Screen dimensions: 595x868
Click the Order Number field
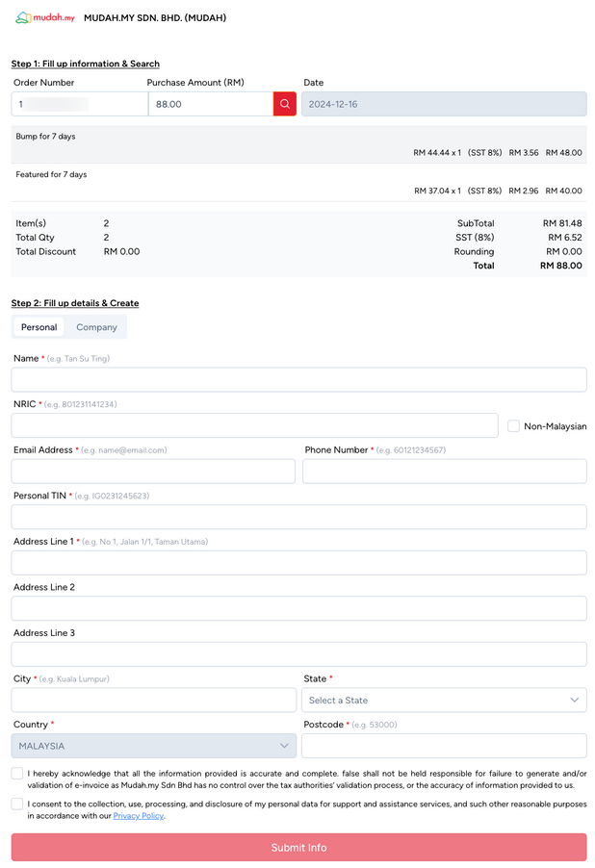point(79,104)
